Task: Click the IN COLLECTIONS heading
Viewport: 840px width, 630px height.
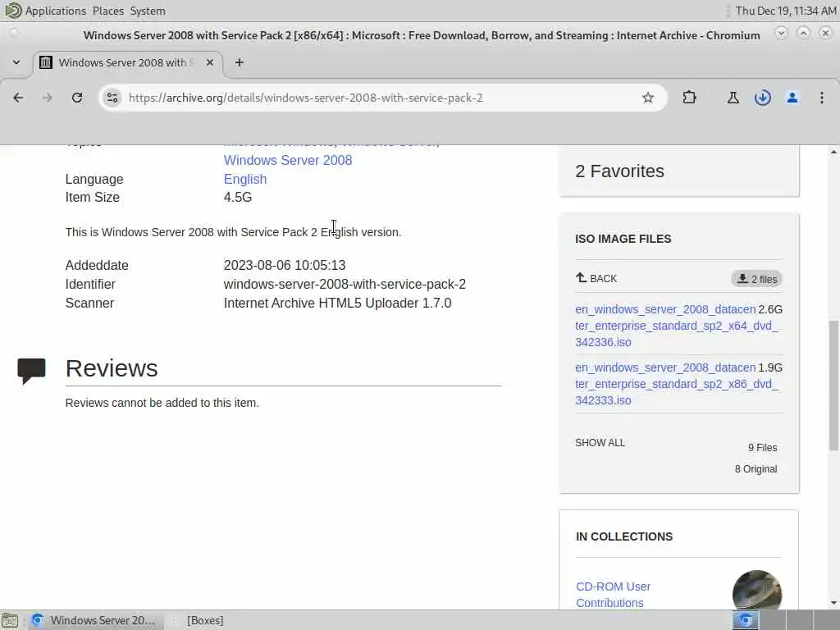Action: 624,536
